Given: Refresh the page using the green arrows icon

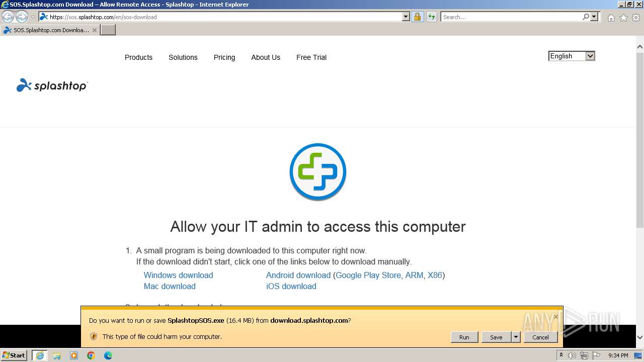Looking at the screenshot, I should click(431, 17).
